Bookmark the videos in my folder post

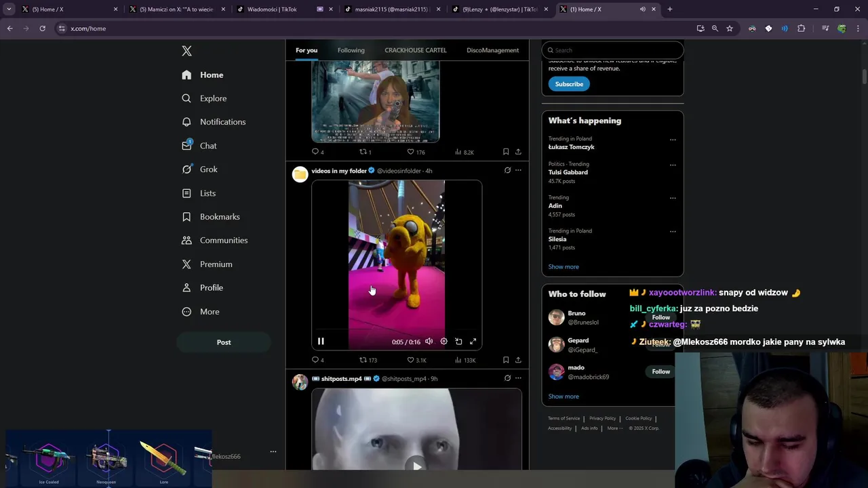pyautogui.click(x=506, y=360)
